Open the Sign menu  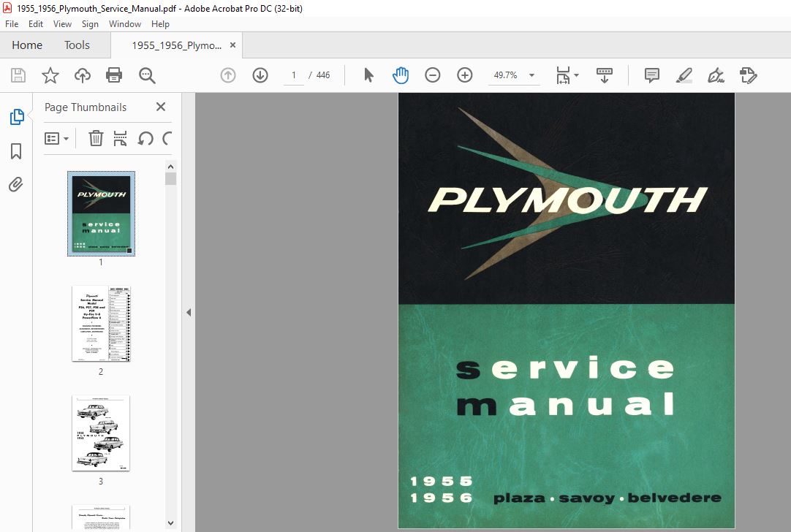[x=90, y=23]
